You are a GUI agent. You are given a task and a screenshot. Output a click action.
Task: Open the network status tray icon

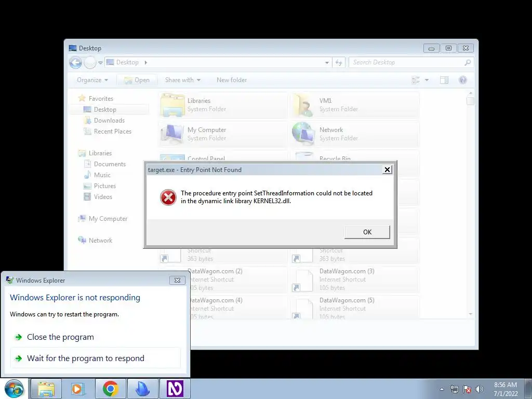tap(454, 389)
